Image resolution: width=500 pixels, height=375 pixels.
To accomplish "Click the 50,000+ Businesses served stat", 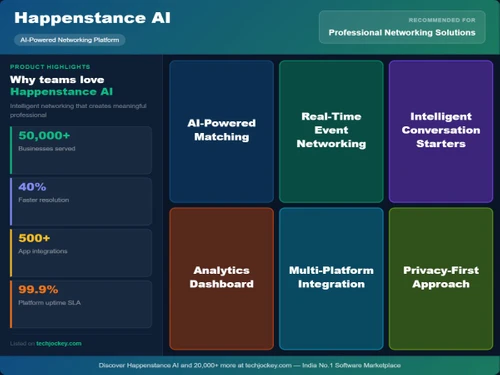I will pos(81,150).
